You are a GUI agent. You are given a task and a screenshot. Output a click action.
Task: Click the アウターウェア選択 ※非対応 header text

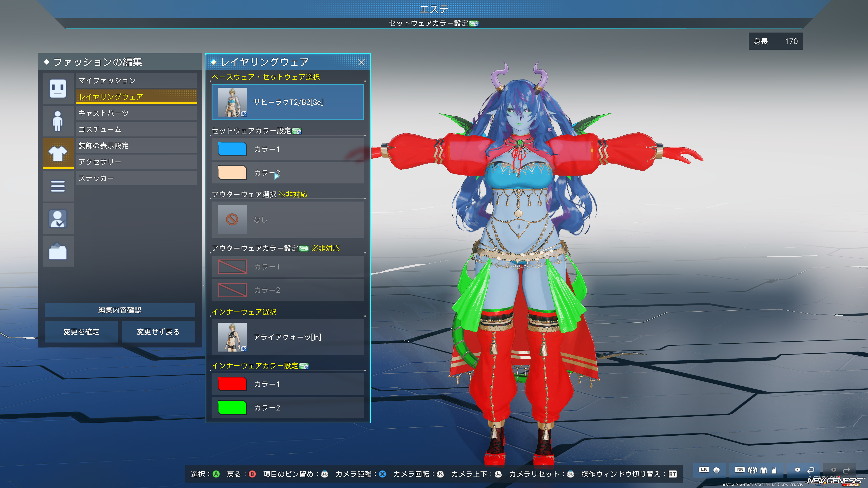259,194
